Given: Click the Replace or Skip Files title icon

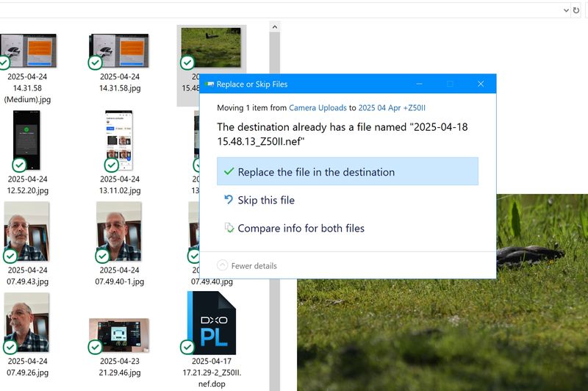Looking at the screenshot, I should coord(210,85).
